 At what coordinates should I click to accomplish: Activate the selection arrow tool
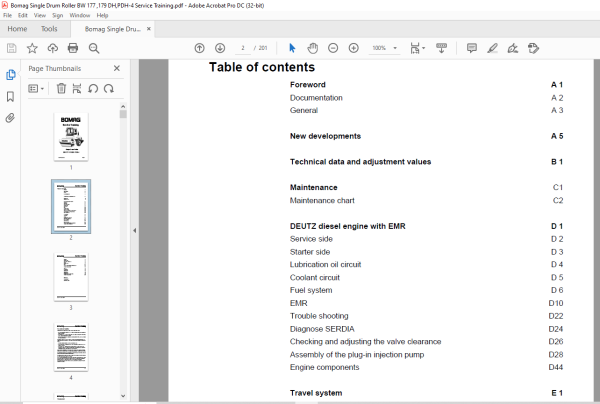coord(292,48)
